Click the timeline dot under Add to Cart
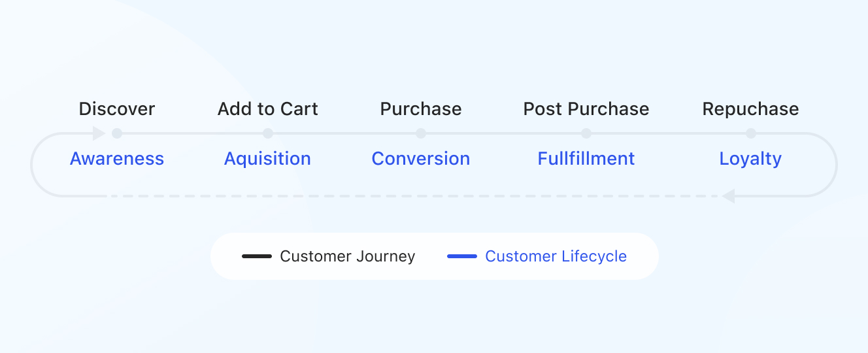 point(268,133)
